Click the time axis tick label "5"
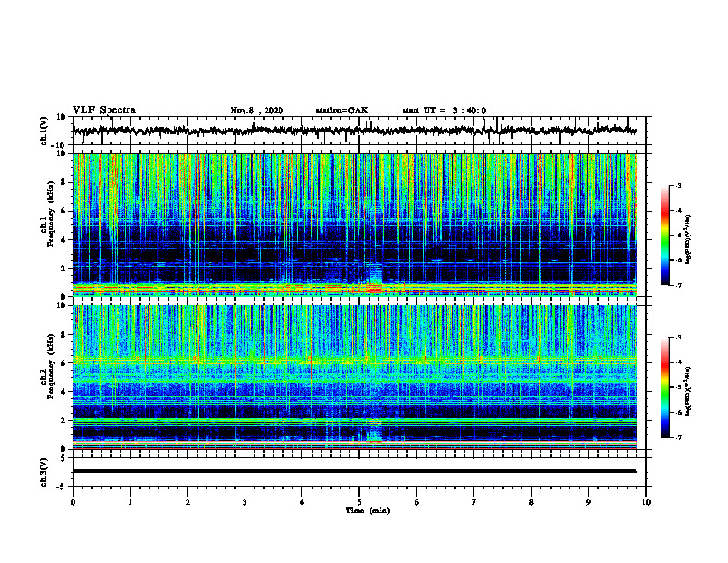This screenshot has width=728, height=563. pos(359,502)
